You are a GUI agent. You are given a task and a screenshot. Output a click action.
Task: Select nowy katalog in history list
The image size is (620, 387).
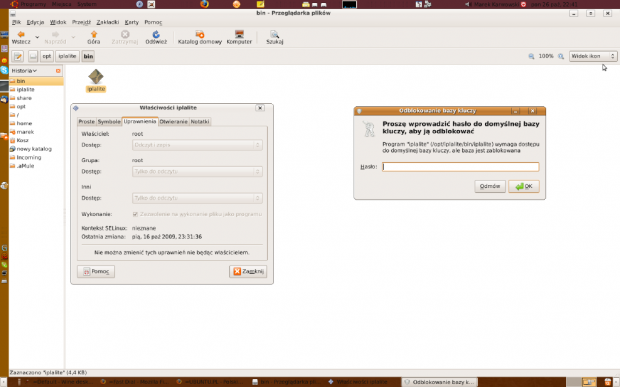36,149
